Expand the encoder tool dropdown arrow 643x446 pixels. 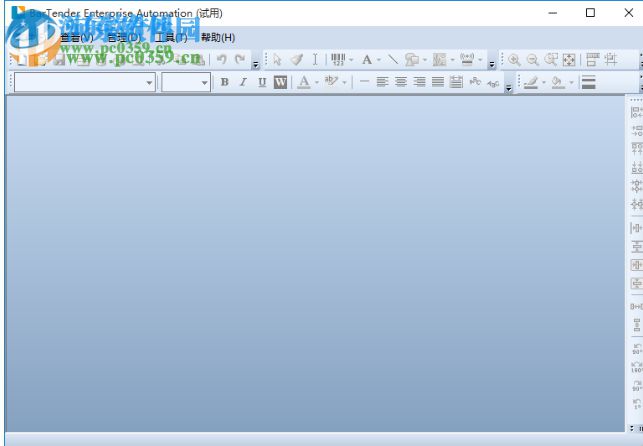coord(480,60)
